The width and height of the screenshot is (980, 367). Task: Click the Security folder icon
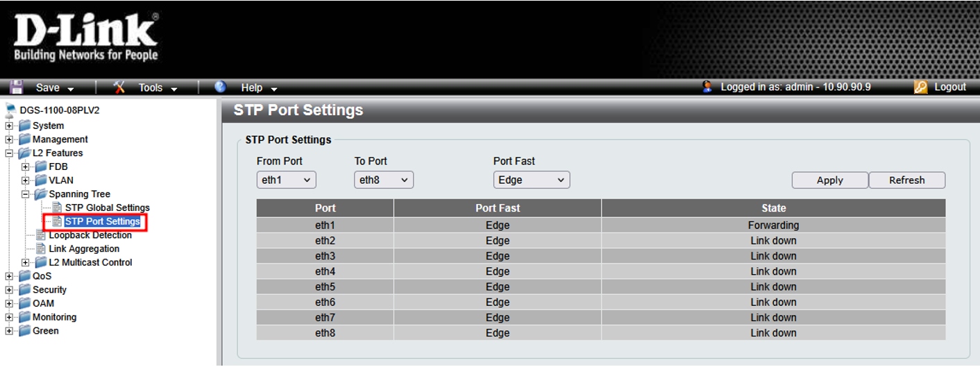[x=25, y=290]
